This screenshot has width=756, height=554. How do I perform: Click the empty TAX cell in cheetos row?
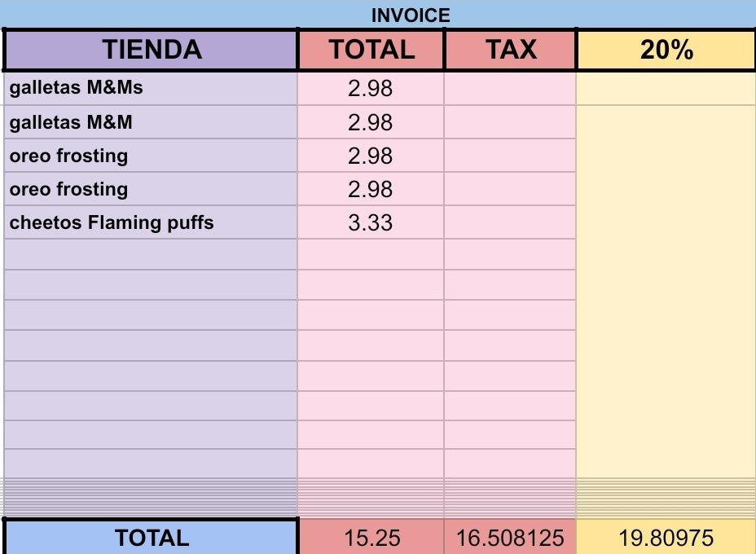(511, 222)
